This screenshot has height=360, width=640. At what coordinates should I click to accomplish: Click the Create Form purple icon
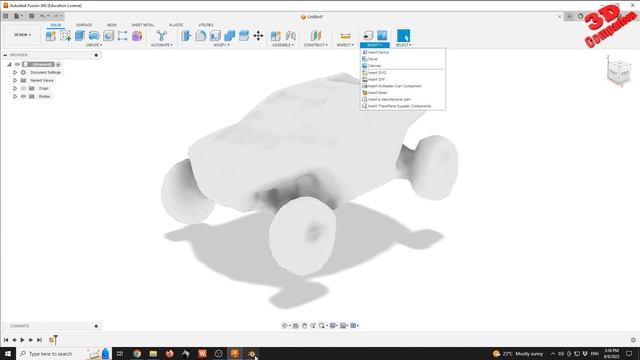pyautogui.click(x=137, y=36)
